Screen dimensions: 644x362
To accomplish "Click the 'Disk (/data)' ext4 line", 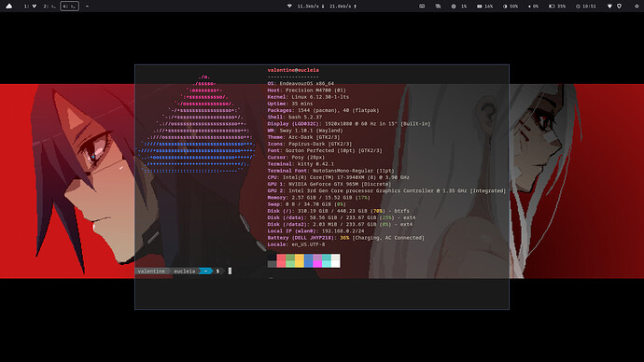I will tap(342, 217).
